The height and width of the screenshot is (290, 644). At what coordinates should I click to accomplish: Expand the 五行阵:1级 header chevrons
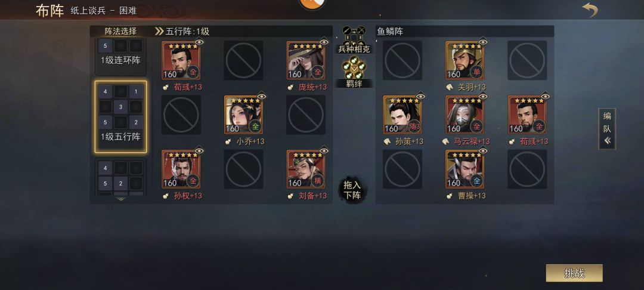coord(159,32)
